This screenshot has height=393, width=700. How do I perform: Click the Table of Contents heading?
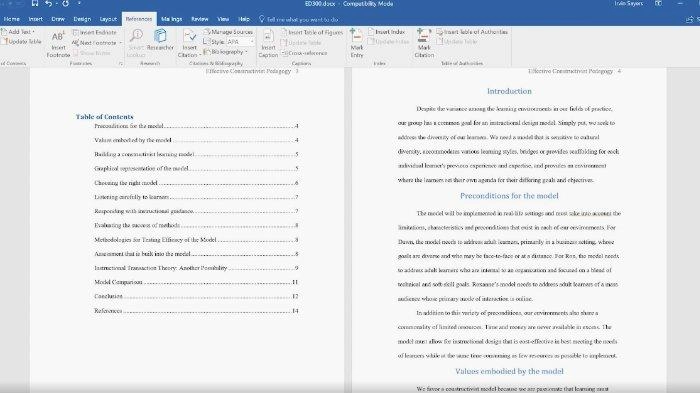(104, 117)
